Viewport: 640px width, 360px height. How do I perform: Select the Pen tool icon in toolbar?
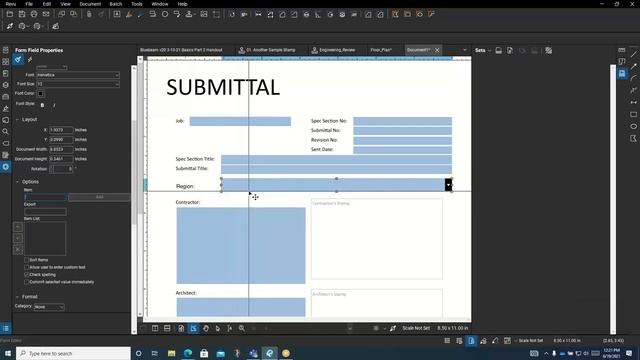pos(140,14)
